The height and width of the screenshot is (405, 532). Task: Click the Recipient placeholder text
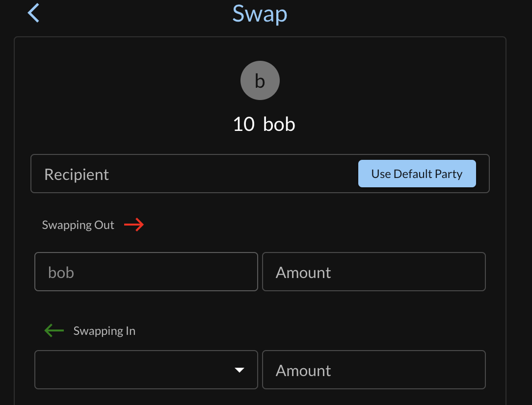(77, 175)
